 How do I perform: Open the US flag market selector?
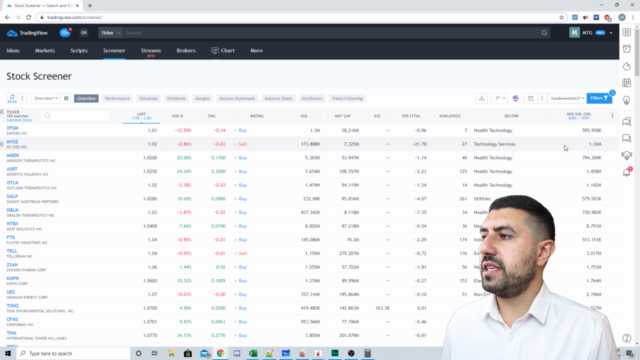tap(516, 98)
